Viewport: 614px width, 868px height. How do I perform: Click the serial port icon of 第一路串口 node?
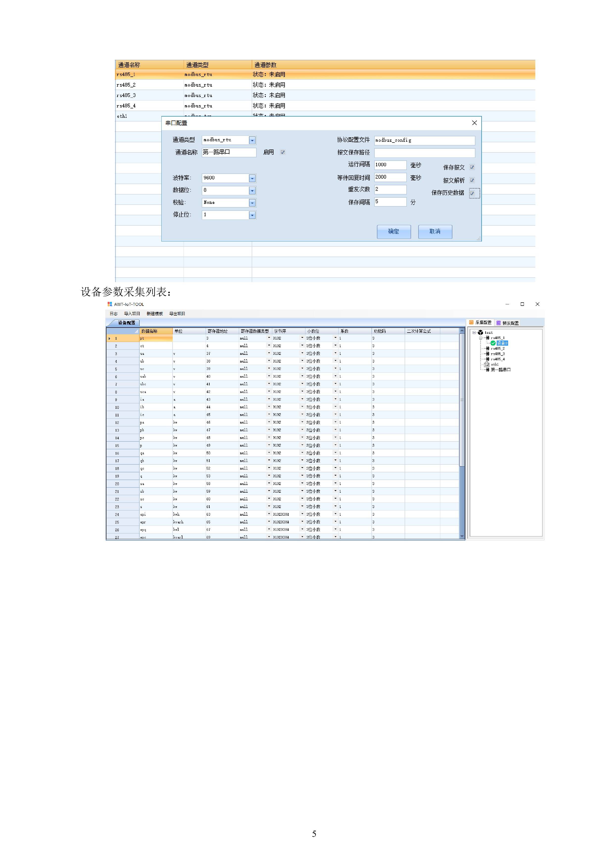pos(487,370)
